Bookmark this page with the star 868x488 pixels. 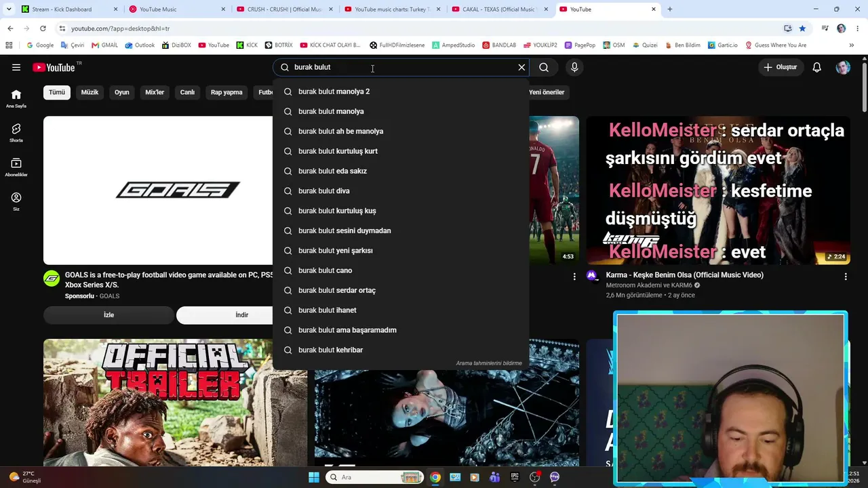pos(802,28)
